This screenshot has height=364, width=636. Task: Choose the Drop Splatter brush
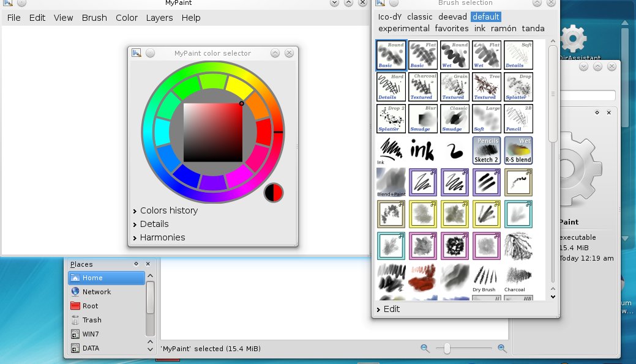click(x=518, y=87)
